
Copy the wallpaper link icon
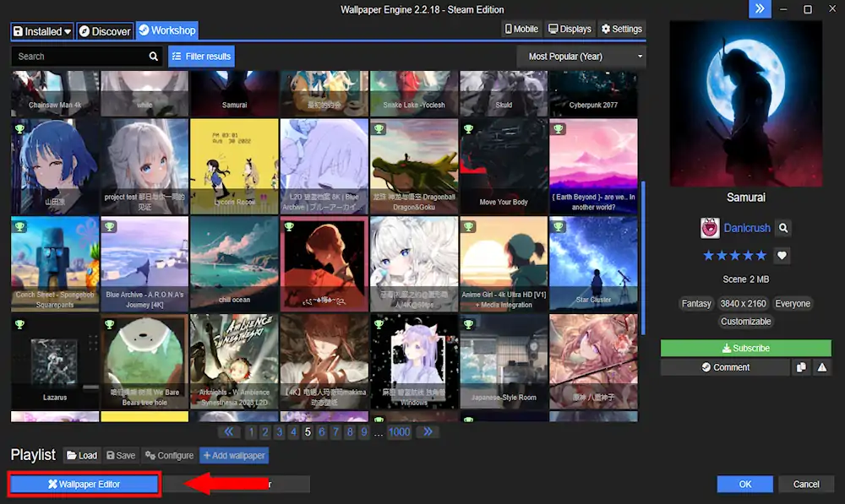tap(801, 367)
